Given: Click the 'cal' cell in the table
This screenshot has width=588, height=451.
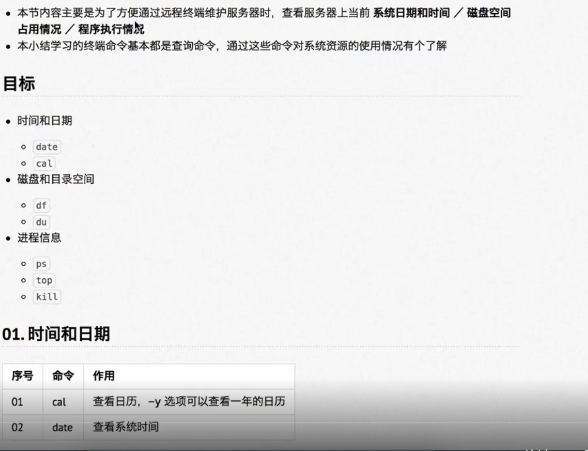Looking at the screenshot, I should 63,402.
